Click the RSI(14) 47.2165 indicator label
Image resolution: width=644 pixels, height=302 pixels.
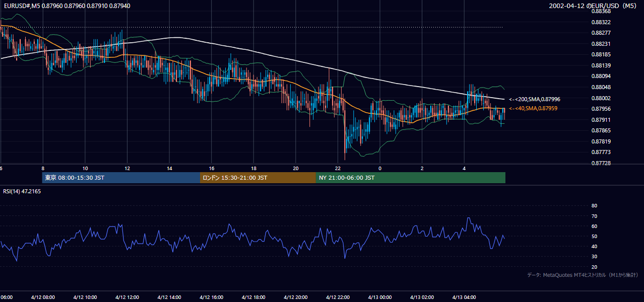tap(22, 191)
